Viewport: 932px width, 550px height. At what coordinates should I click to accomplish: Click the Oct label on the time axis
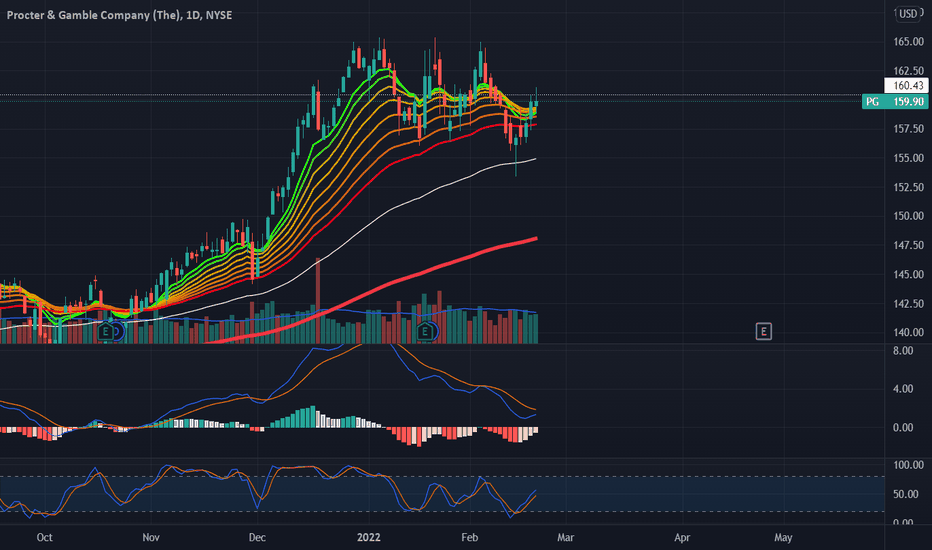coord(45,538)
